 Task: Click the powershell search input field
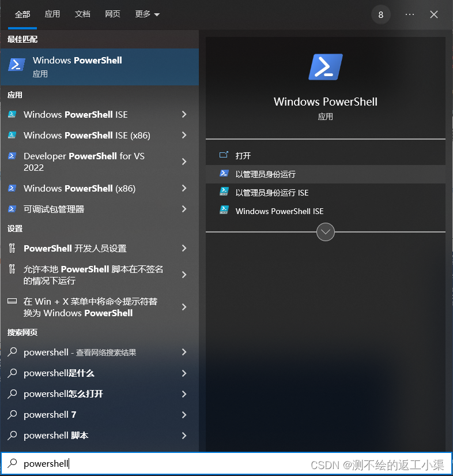[x=226, y=463]
